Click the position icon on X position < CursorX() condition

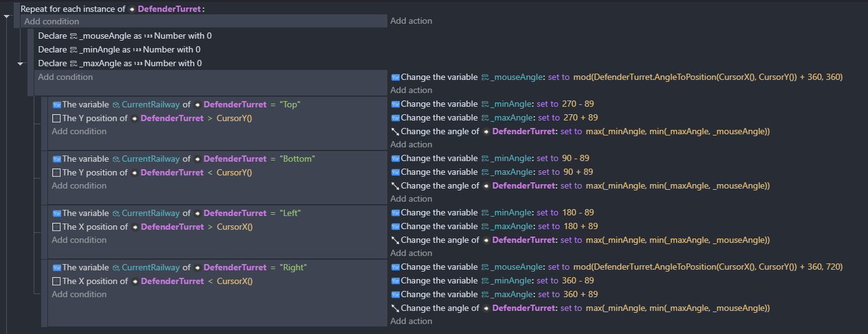pos(56,282)
